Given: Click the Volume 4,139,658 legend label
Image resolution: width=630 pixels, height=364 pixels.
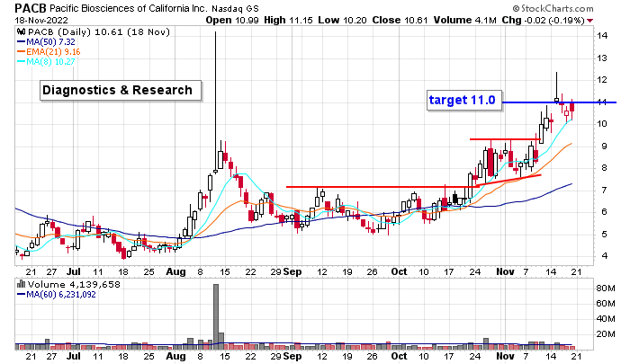Looking at the screenshot, I should 74,285.
